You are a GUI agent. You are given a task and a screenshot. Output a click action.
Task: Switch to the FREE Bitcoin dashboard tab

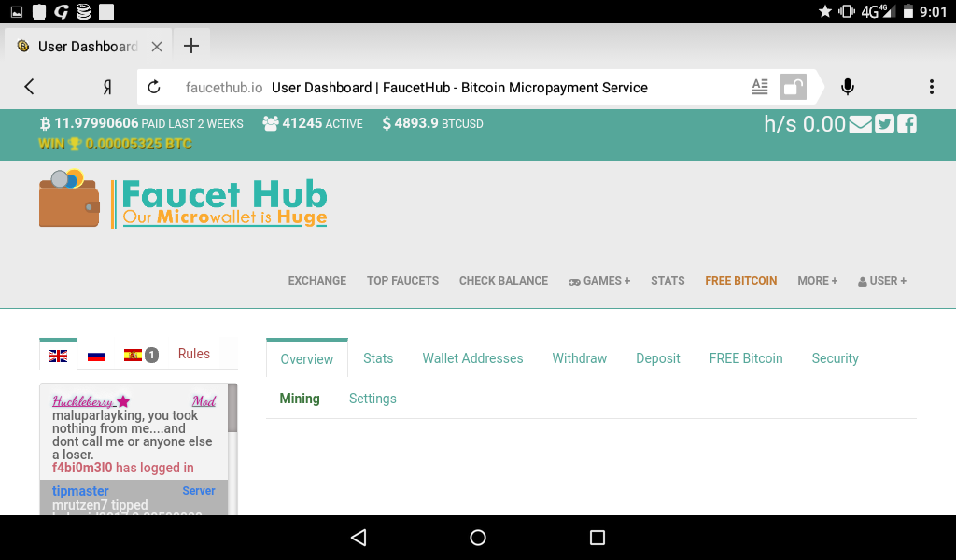(x=746, y=358)
